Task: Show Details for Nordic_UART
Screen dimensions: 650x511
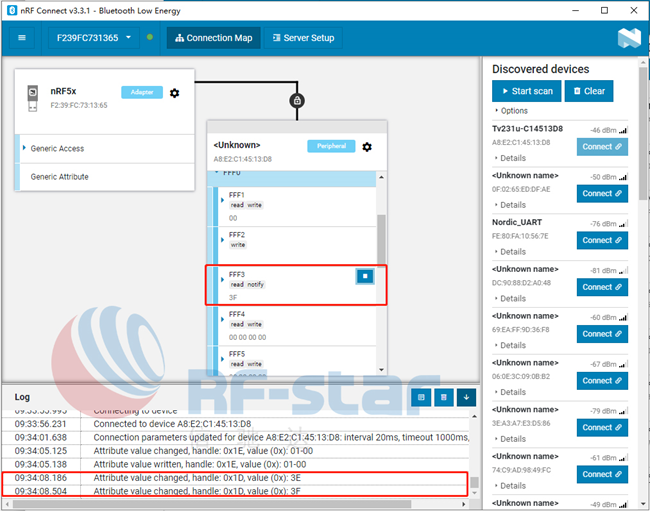Action: pyautogui.click(x=510, y=252)
